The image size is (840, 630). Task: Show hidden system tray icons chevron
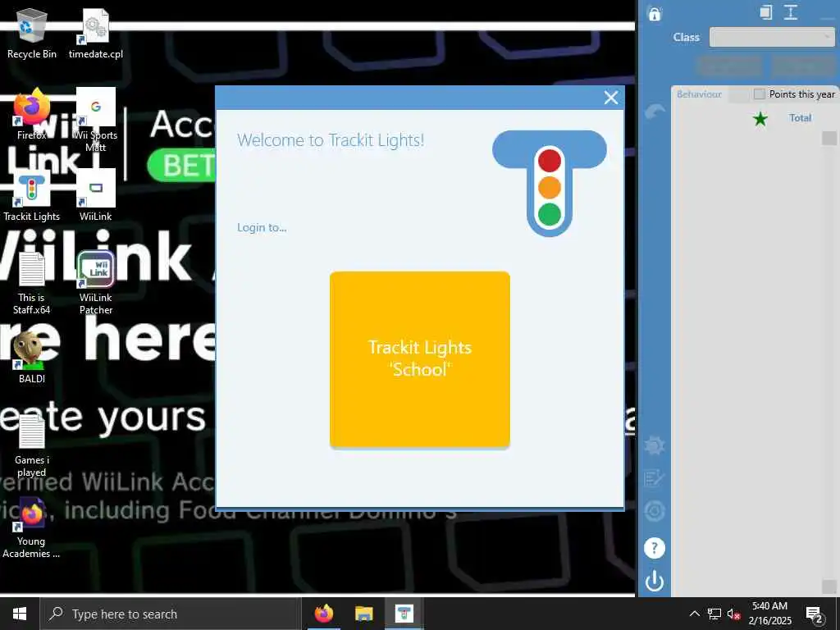pos(694,614)
